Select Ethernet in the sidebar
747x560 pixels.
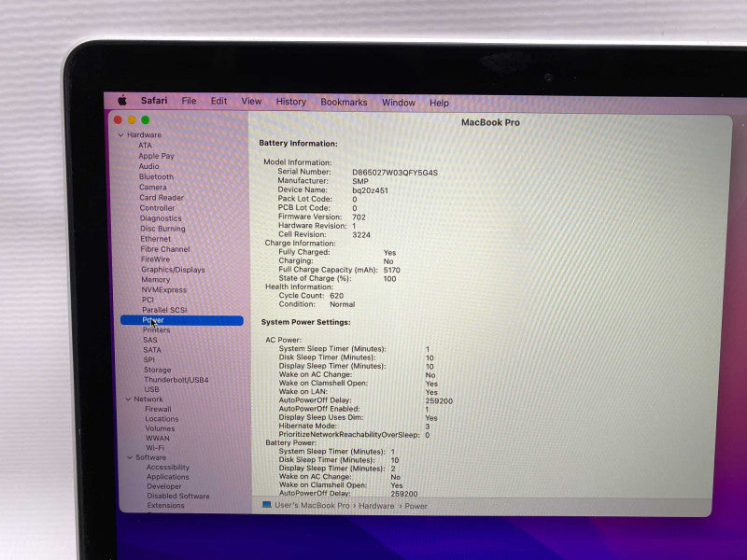tap(155, 239)
